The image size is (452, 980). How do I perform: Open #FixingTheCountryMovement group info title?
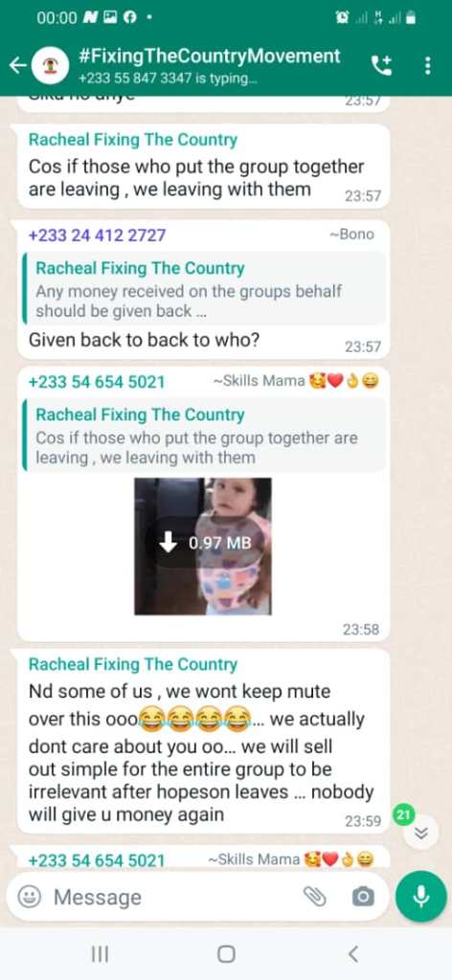coord(210,56)
